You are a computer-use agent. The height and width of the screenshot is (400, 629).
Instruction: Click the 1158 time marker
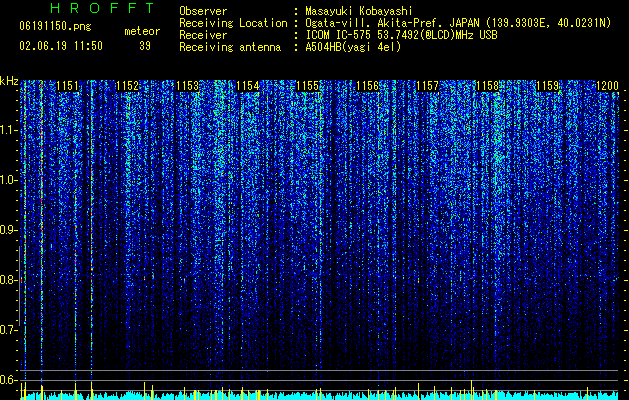pyautogui.click(x=488, y=86)
